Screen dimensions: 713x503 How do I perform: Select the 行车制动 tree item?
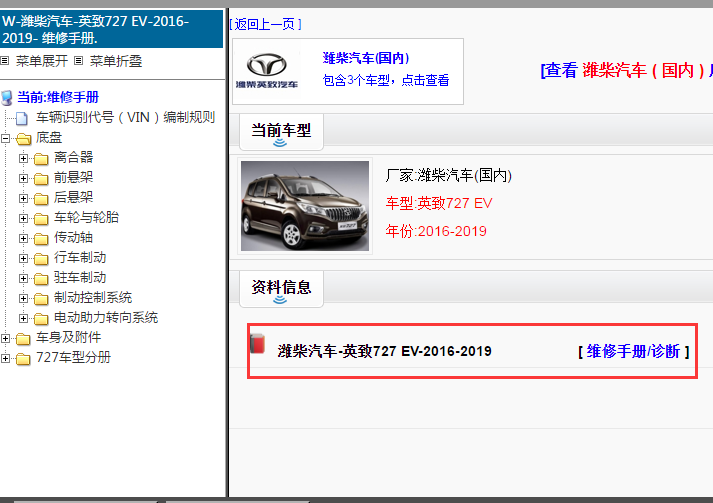pos(80,257)
